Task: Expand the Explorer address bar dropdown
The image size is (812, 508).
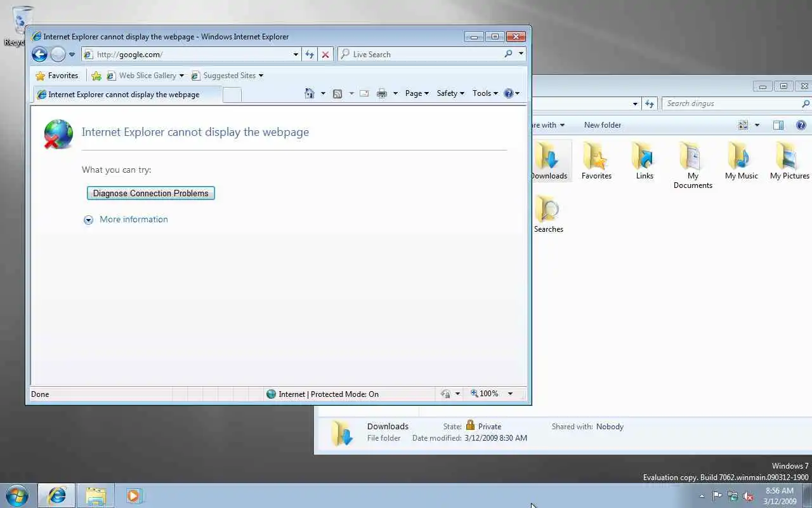Action: click(635, 104)
